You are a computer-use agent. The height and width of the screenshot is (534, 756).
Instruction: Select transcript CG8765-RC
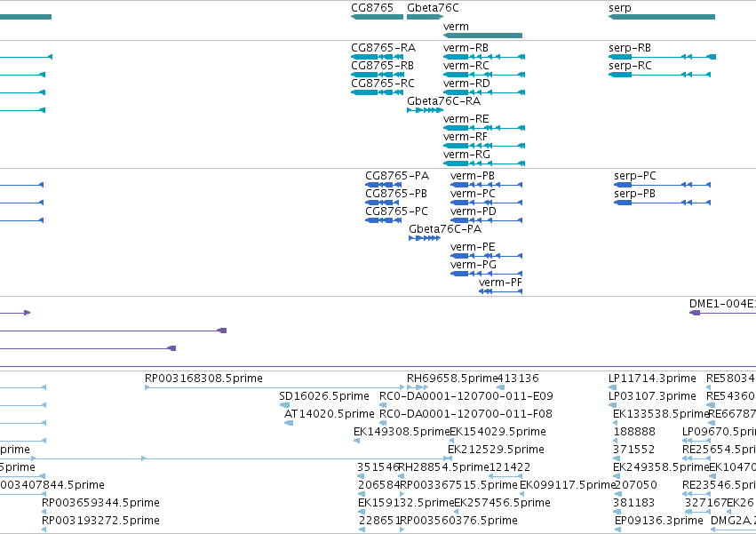[x=377, y=92]
